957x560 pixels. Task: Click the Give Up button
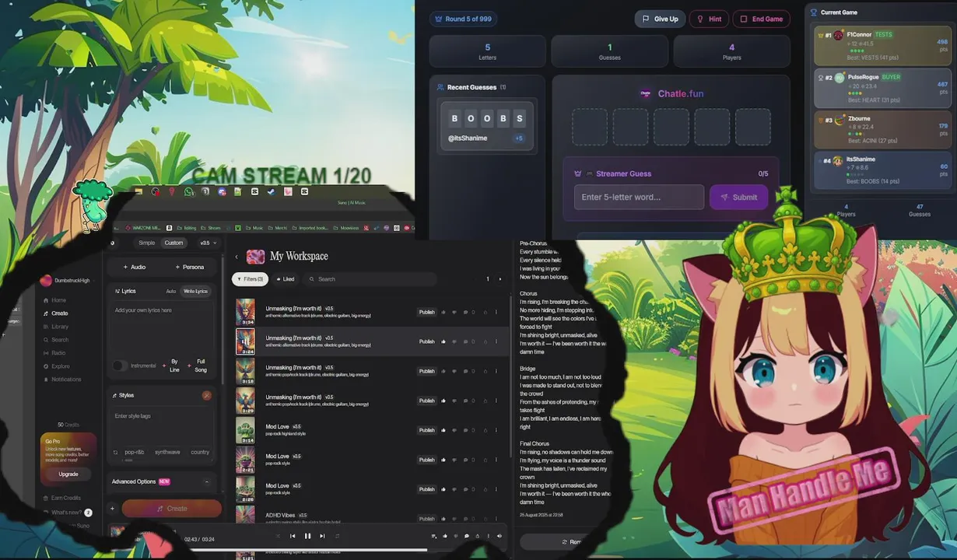pyautogui.click(x=661, y=19)
